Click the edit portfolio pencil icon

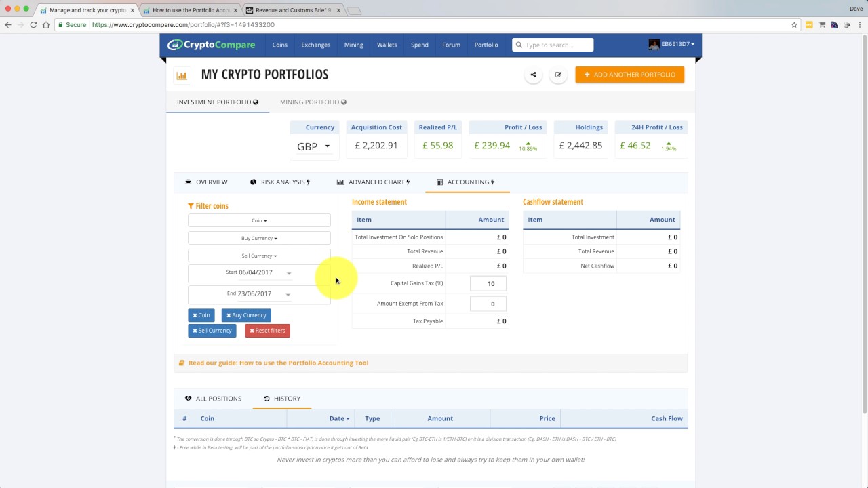pyautogui.click(x=558, y=75)
